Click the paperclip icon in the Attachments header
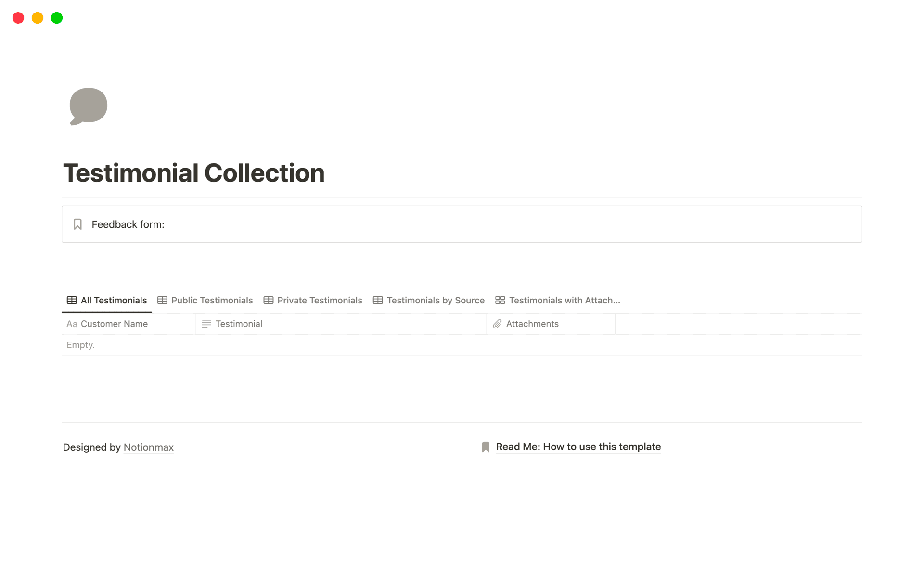The height and width of the screenshot is (578, 924). [x=497, y=324]
